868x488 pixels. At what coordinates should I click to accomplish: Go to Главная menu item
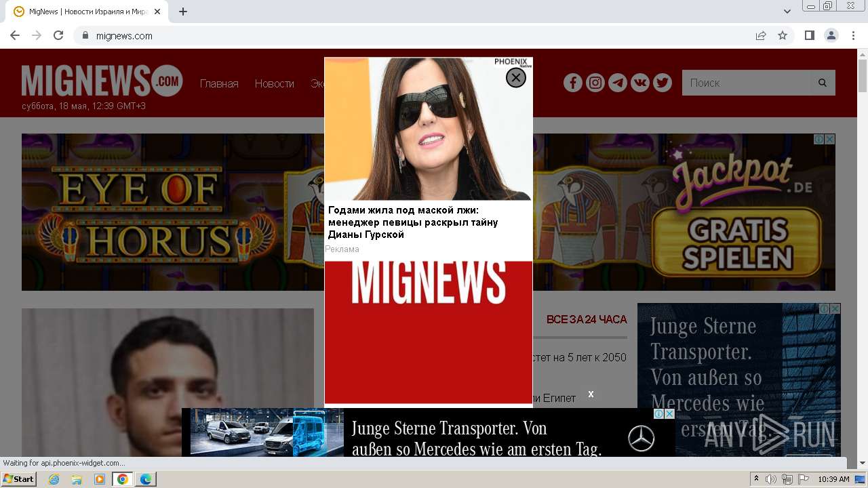(219, 83)
